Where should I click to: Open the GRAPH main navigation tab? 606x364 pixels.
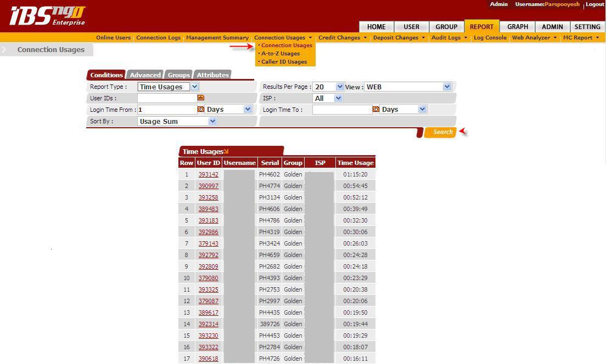[x=518, y=27]
